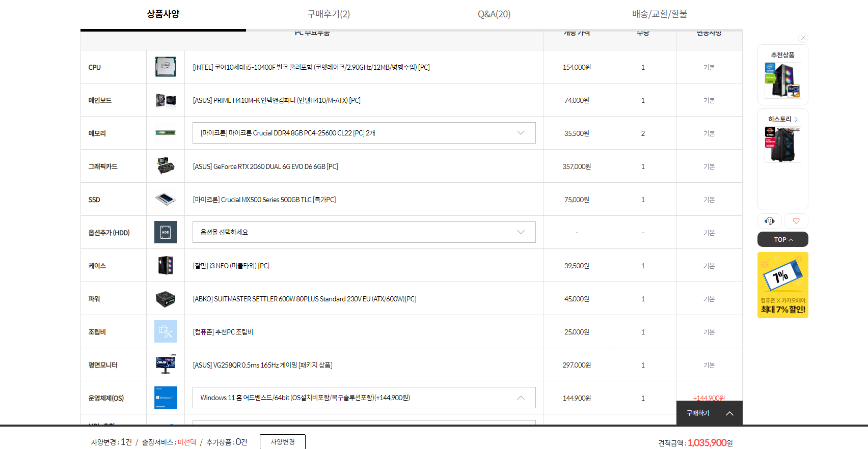Viewport: 868px width, 449px height.
Task: Click the RTX 2060 graphics card thumbnail
Action: pos(166,166)
